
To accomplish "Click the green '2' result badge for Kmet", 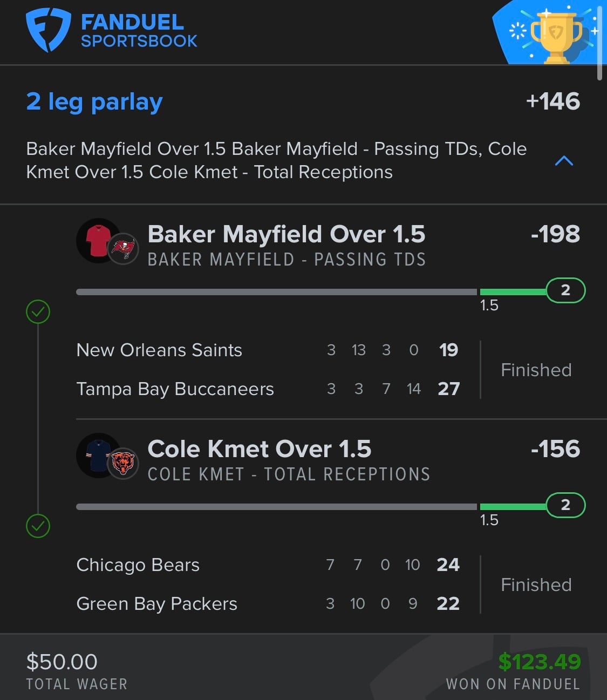I will point(565,505).
